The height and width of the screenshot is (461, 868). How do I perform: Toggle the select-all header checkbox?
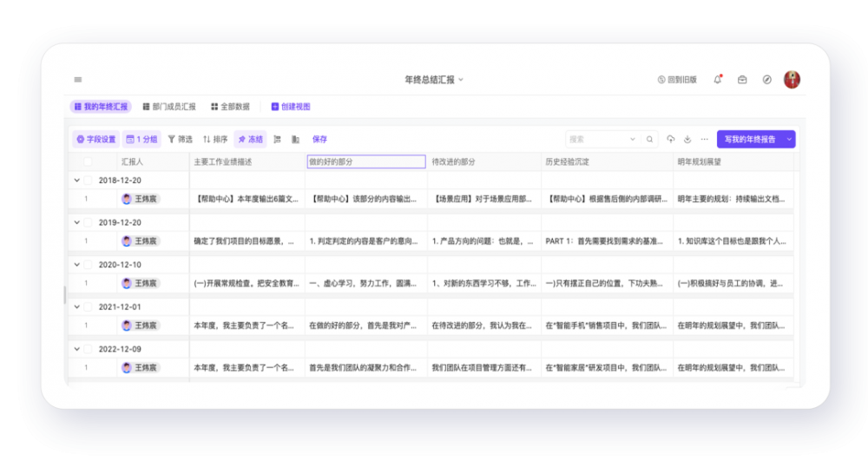(x=88, y=161)
